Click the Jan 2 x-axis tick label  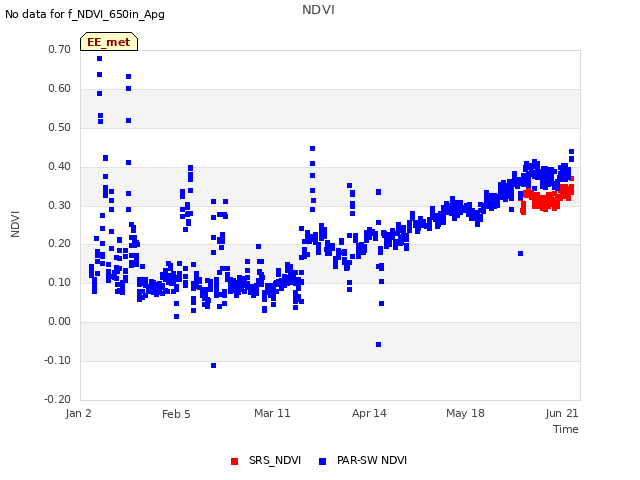coord(78,413)
